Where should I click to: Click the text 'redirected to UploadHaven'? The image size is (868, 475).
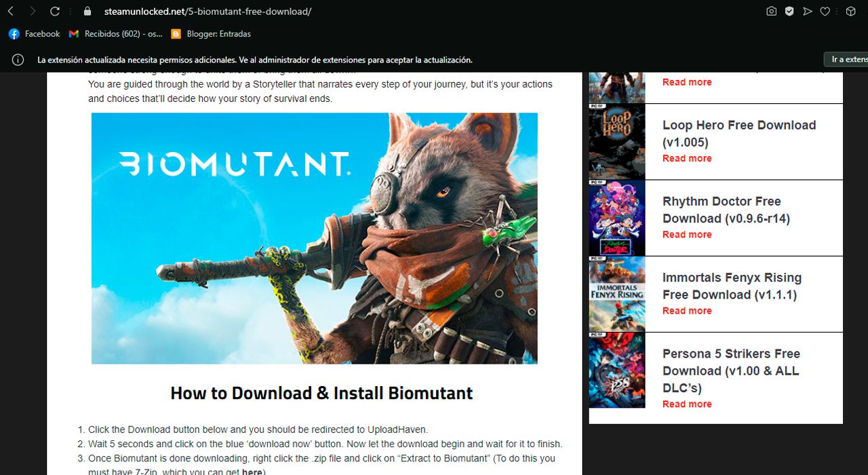[x=368, y=430]
